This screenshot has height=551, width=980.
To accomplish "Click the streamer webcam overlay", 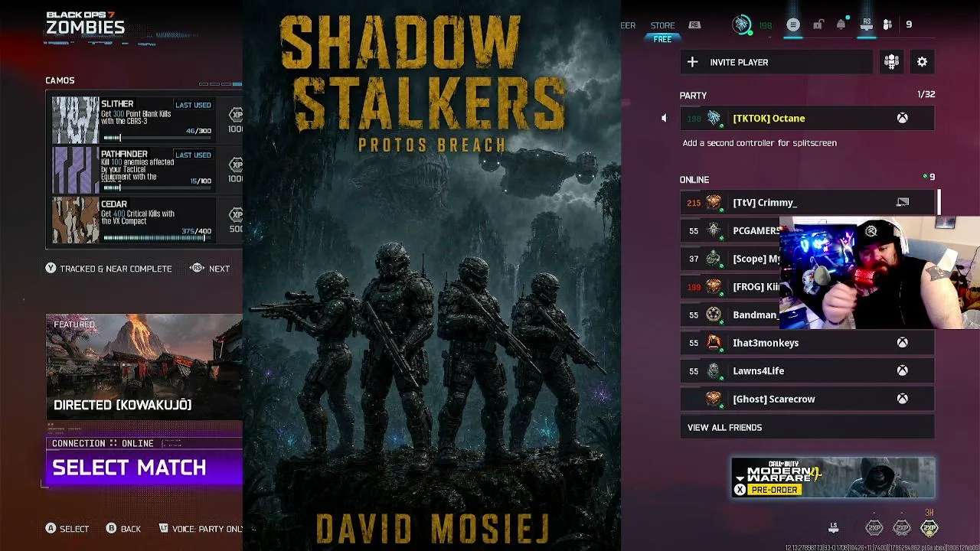I will (x=880, y=272).
